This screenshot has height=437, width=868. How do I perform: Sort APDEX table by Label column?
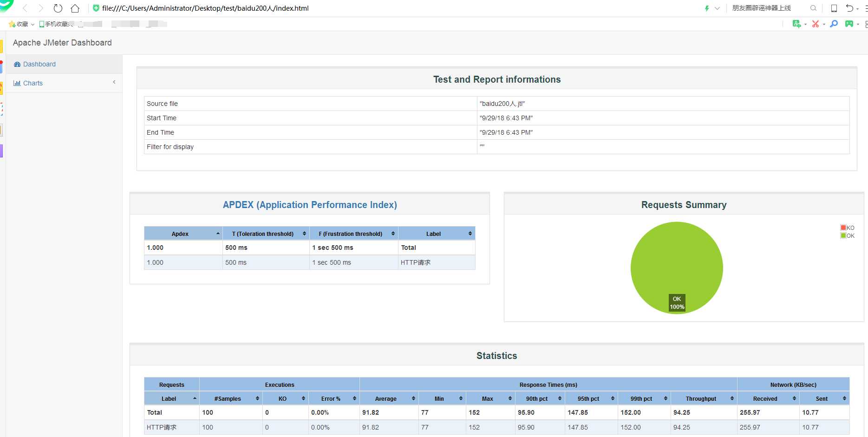[x=437, y=234]
